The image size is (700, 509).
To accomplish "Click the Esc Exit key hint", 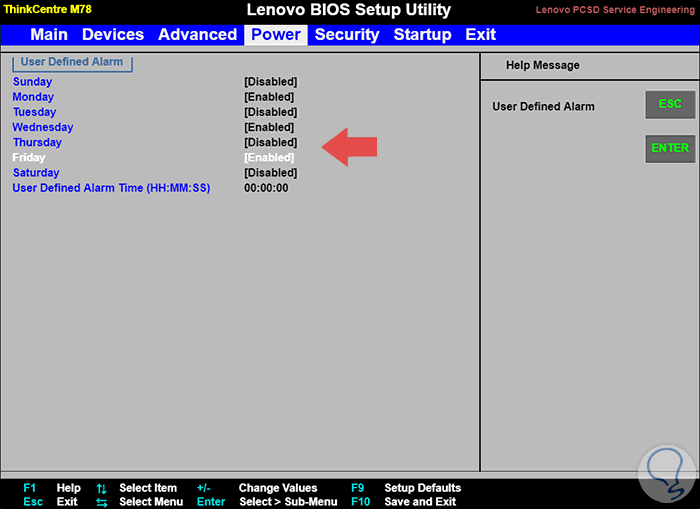I will coord(50,502).
